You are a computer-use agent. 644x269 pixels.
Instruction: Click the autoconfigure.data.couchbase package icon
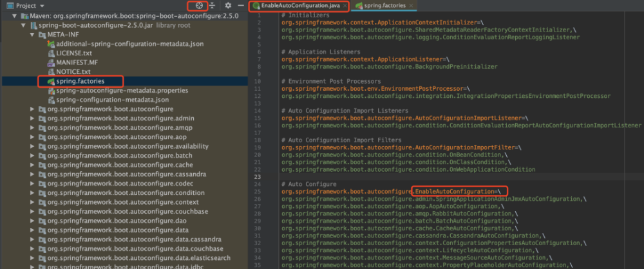[x=42, y=248]
